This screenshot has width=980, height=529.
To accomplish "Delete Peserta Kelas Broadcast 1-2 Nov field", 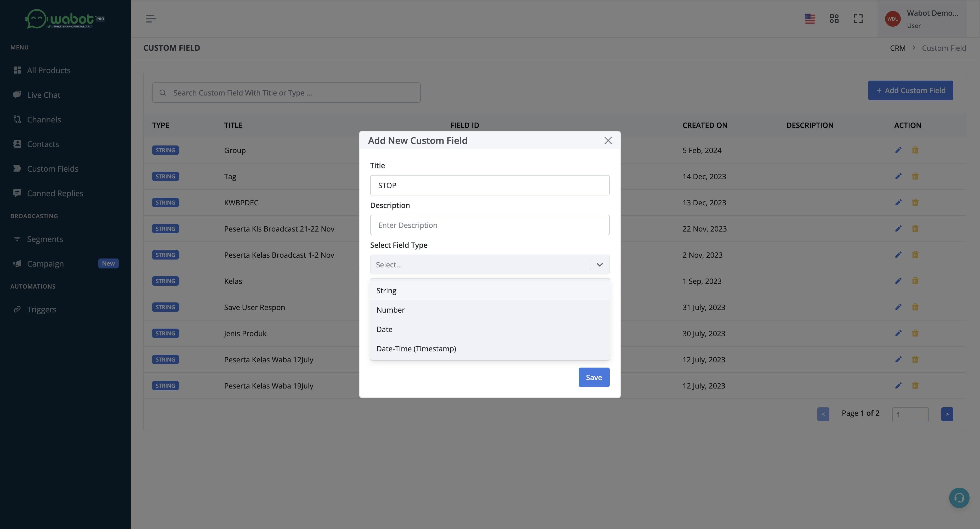I will pos(915,255).
